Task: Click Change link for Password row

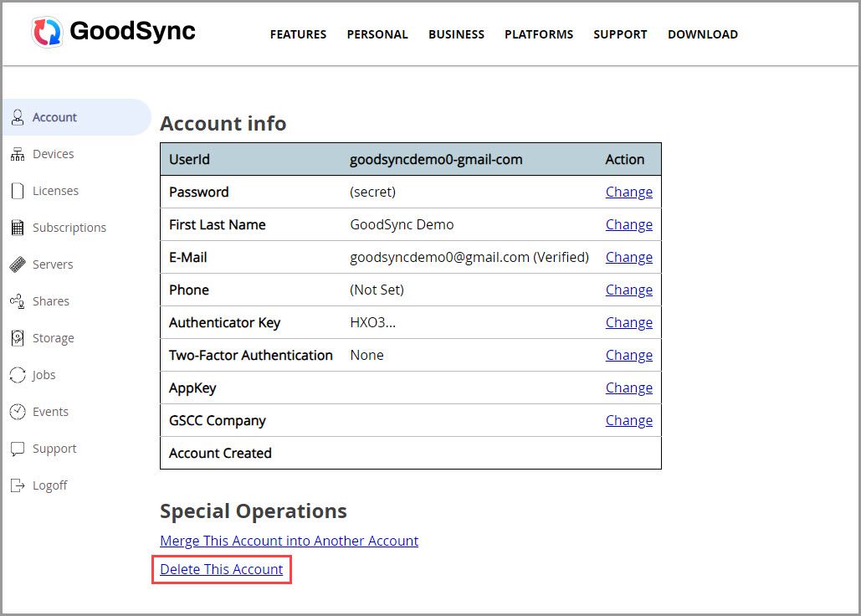Action: click(628, 192)
